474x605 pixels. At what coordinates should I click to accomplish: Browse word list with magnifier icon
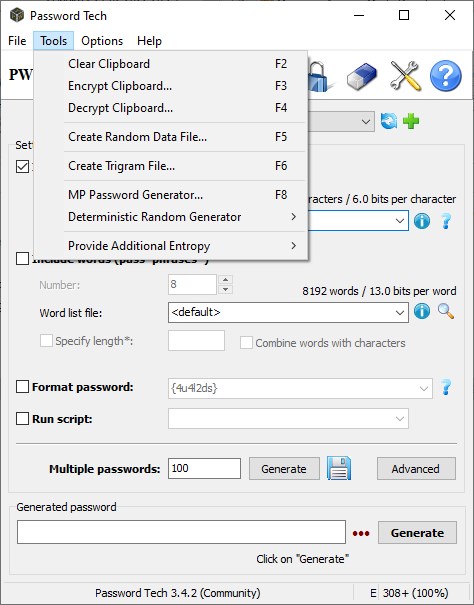(446, 311)
